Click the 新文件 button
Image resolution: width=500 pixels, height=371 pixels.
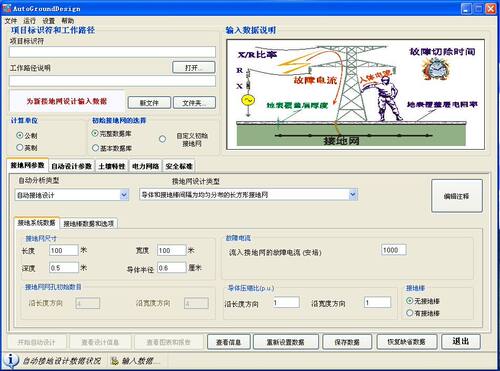click(x=149, y=103)
